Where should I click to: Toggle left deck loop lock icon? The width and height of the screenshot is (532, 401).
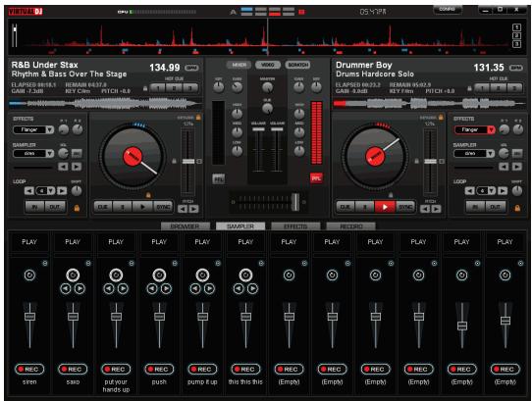point(77,208)
